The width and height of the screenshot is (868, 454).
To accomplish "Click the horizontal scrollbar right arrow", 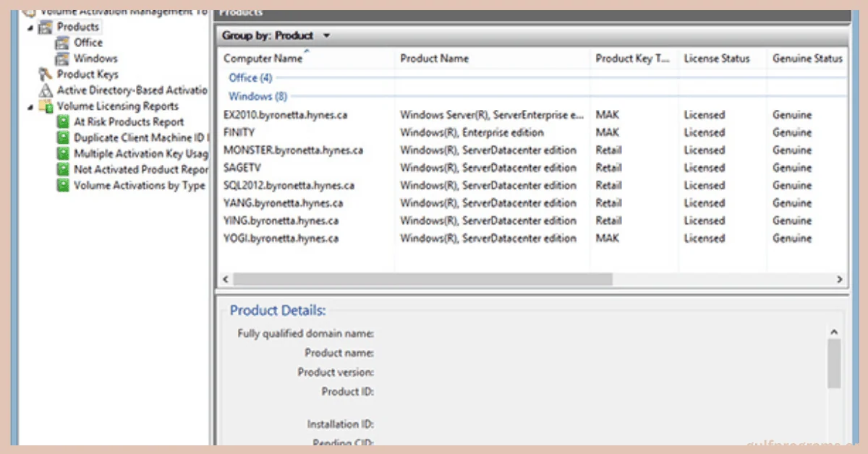I will coord(840,279).
